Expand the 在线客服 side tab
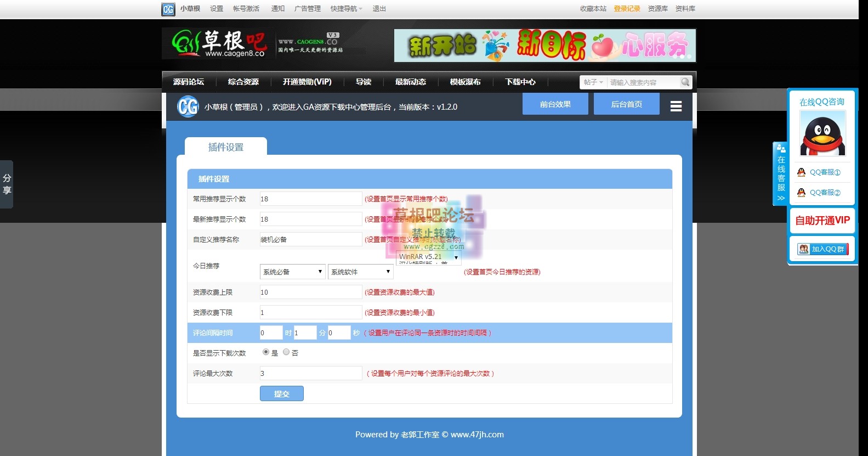 780,173
